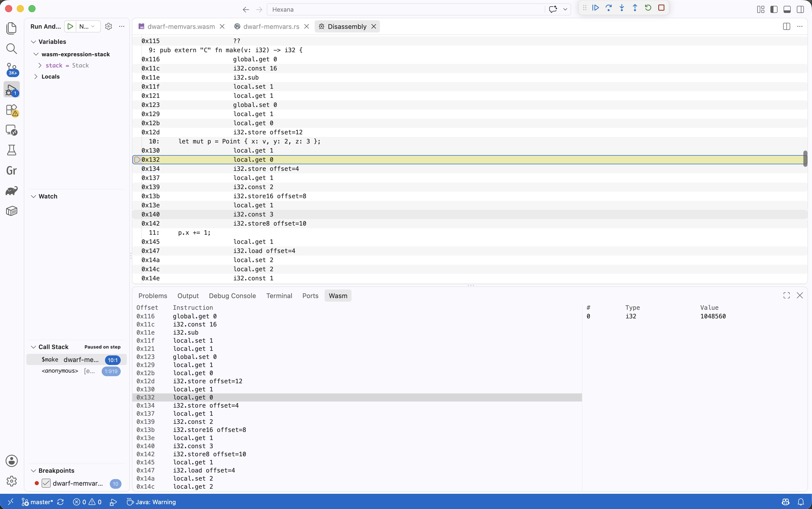Restart the debug session
This screenshot has height=509, width=812.
(648, 8)
